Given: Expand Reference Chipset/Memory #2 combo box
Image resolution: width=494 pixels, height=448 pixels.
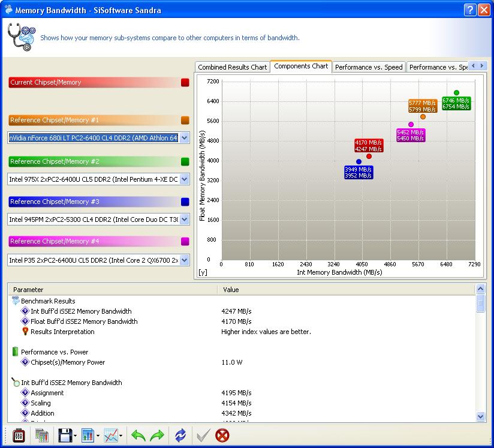Looking at the screenshot, I should pyautogui.click(x=184, y=179).
